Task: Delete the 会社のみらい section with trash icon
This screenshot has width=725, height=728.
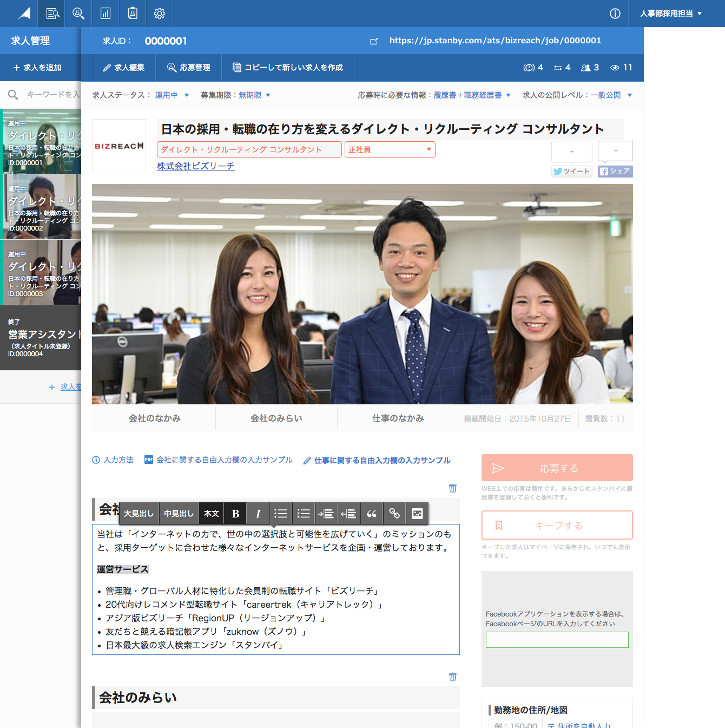Action: click(453, 677)
